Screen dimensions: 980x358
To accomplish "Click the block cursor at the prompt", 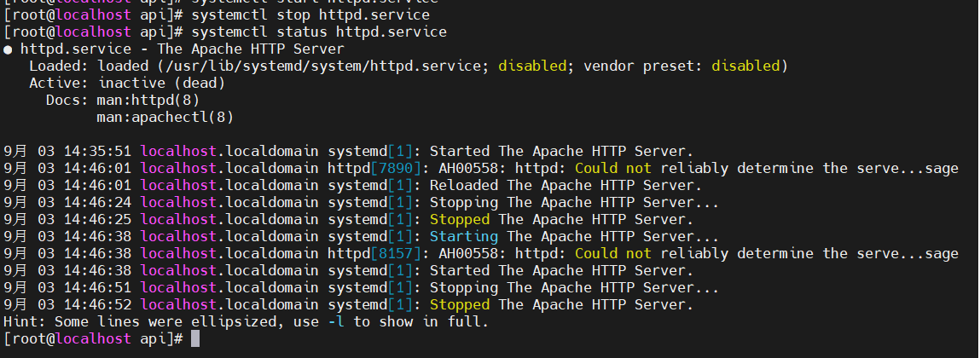I will pyautogui.click(x=195, y=339).
